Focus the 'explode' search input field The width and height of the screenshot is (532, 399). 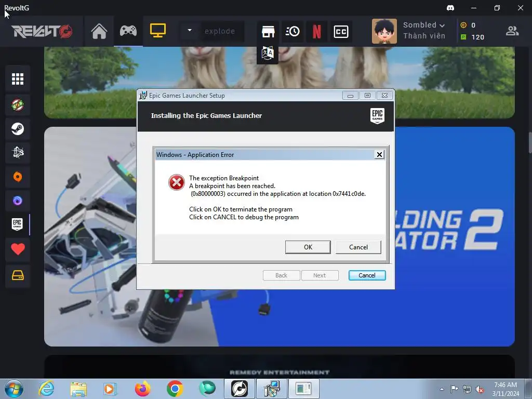(x=222, y=31)
